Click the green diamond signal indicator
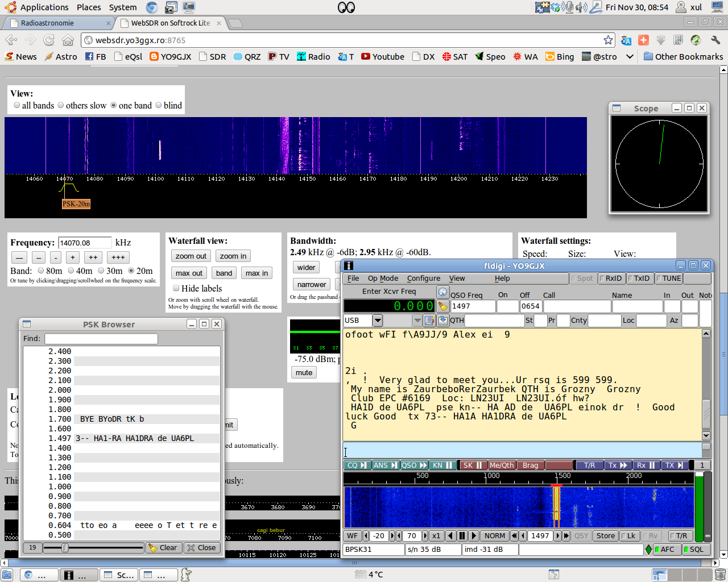 coord(648,550)
